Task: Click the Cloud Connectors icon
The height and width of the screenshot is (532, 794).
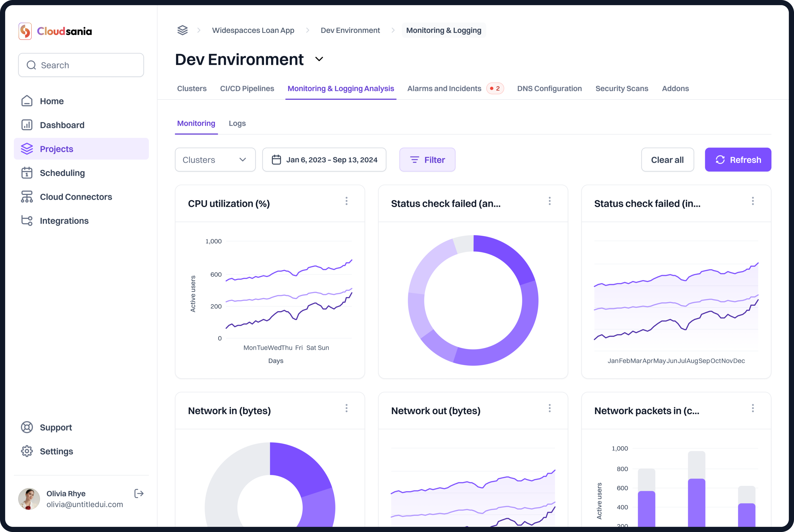Action: pos(27,197)
